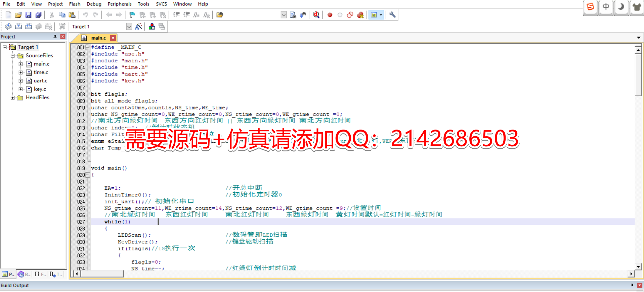Expand the HeadFiles group
Image resolution: width=644 pixels, height=292 pixels.
pyautogui.click(x=13, y=98)
